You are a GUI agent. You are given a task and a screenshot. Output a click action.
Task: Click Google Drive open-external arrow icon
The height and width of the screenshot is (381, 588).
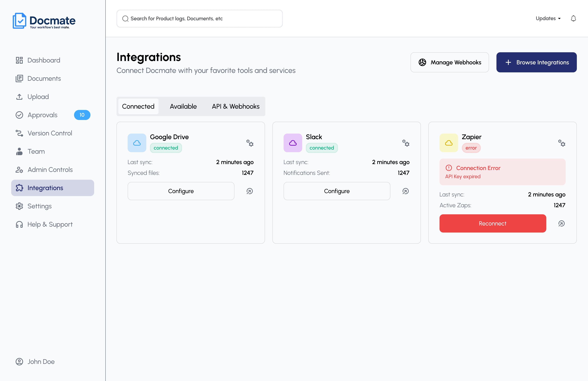click(250, 191)
